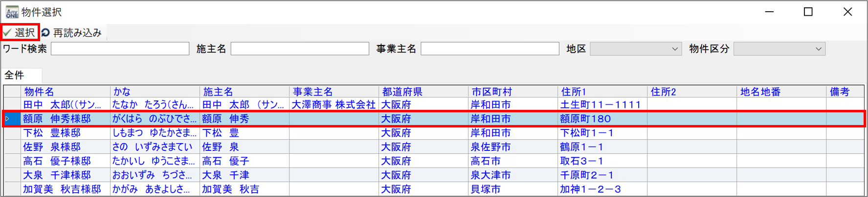868x197 pixels.
Task: Click the 選択 checkmark button
Action: click(20, 33)
